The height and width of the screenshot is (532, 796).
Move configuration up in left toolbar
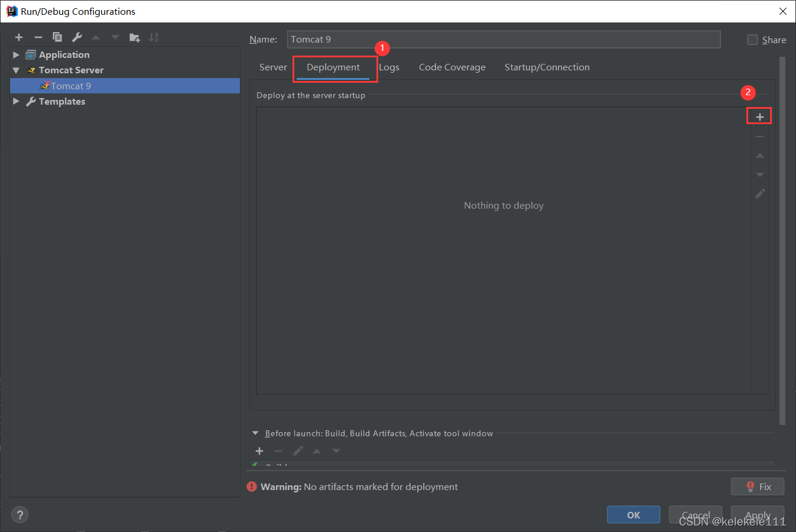coord(96,37)
